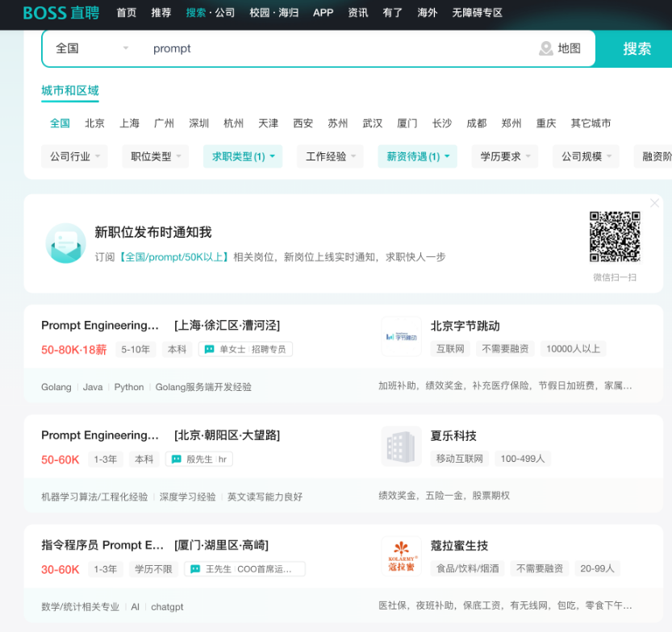Open Prompt Engineering job in 北京·朝阳区·大望路
Screen dimensions: 672x632
click(161, 435)
